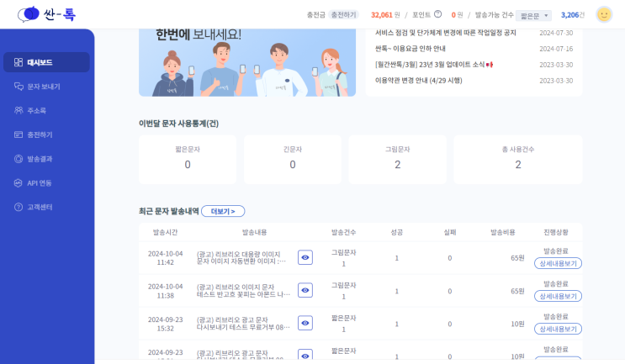
Task: Click the promotional banner with four people
Action: [x=247, y=62]
